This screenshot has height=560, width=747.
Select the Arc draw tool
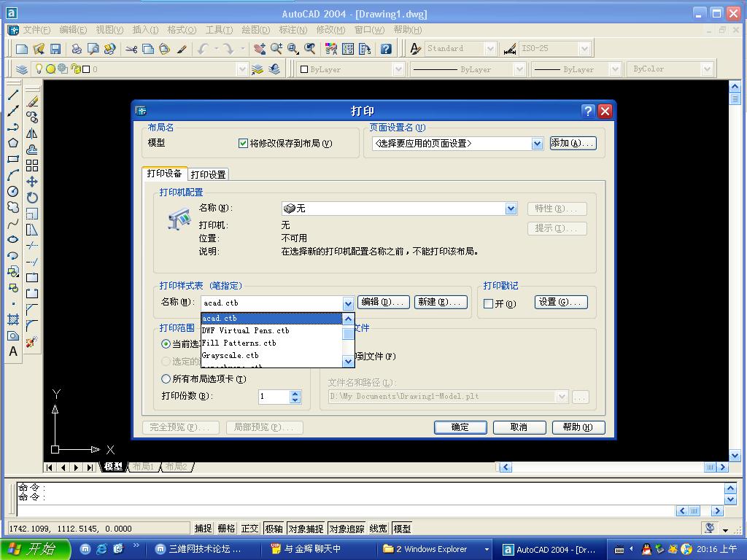(13, 175)
